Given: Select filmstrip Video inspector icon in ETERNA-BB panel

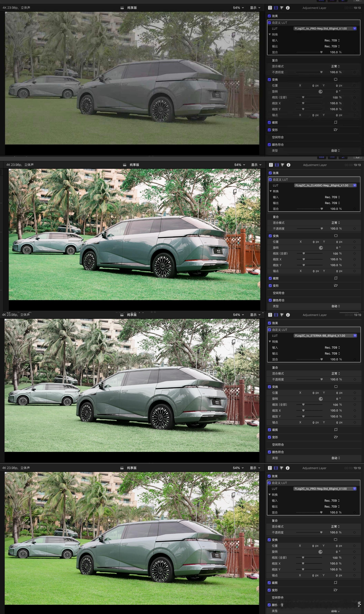Looking at the screenshot, I should [x=276, y=315].
